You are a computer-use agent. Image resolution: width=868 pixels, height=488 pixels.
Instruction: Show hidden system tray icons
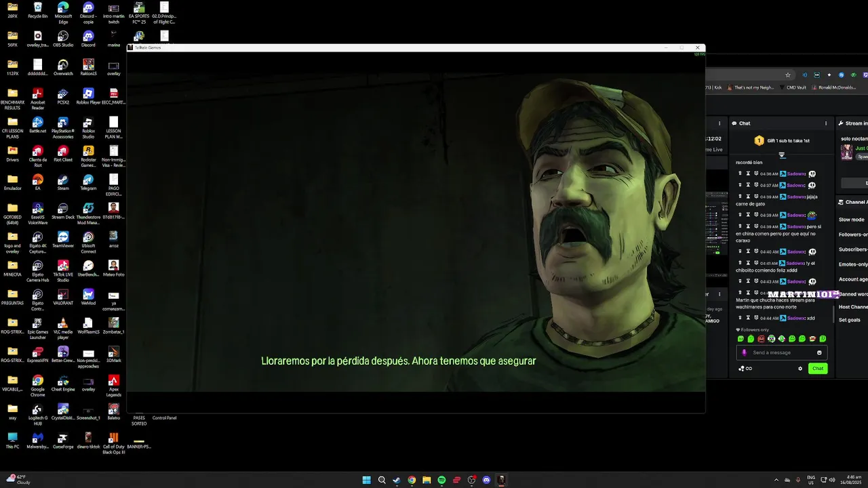776,480
